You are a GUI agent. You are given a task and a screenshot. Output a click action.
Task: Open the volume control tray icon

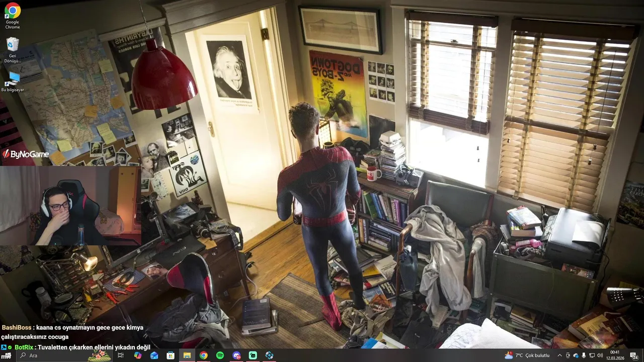[600, 355]
